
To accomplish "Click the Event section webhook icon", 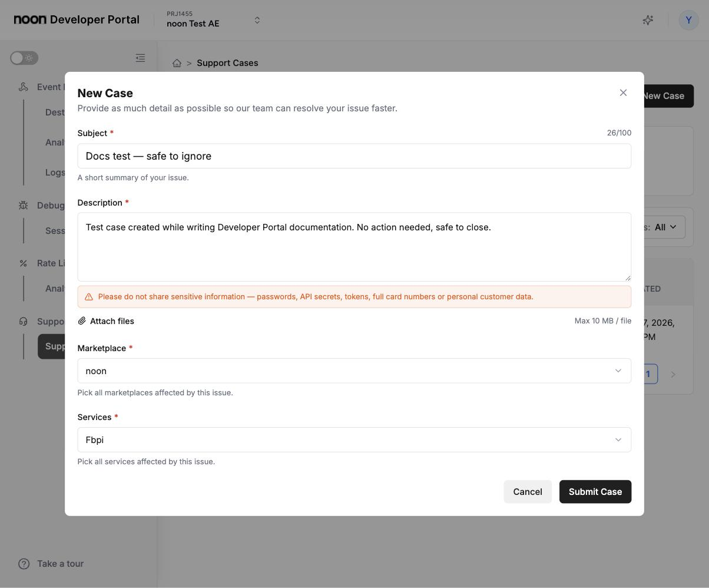I will point(24,87).
